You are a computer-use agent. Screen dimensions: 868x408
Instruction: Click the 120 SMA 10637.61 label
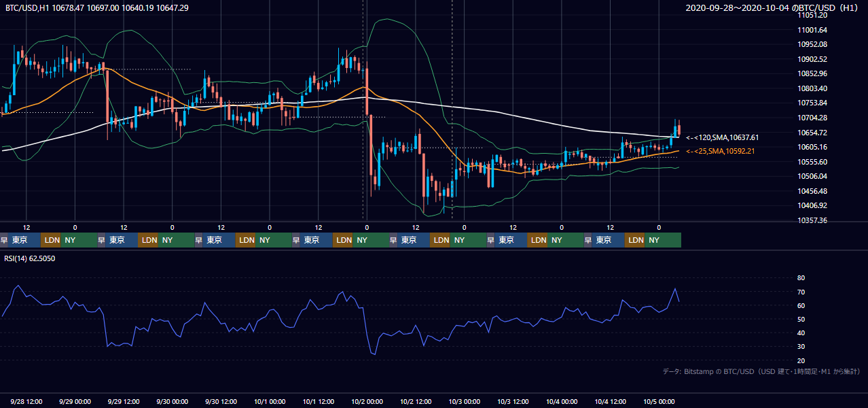[723, 137]
